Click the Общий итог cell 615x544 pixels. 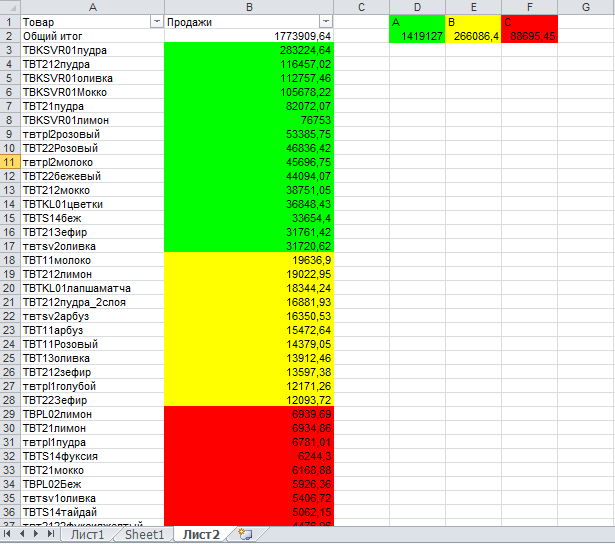click(92, 36)
